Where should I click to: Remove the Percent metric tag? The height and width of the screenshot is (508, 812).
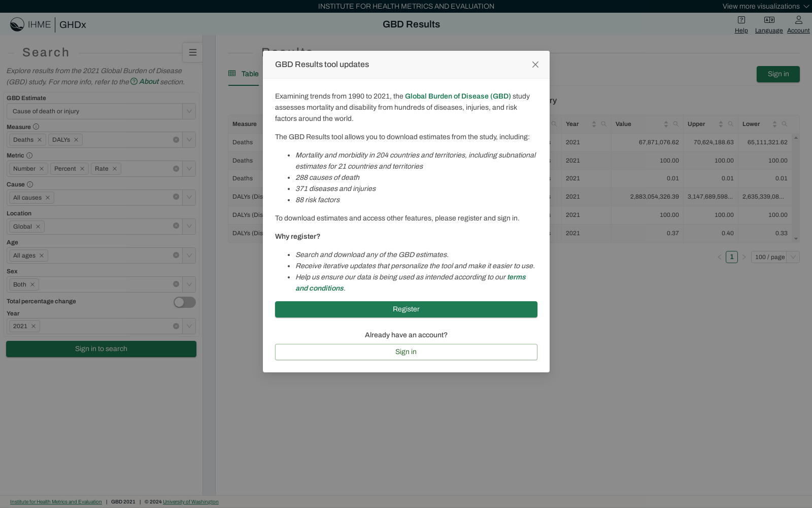[82, 169]
